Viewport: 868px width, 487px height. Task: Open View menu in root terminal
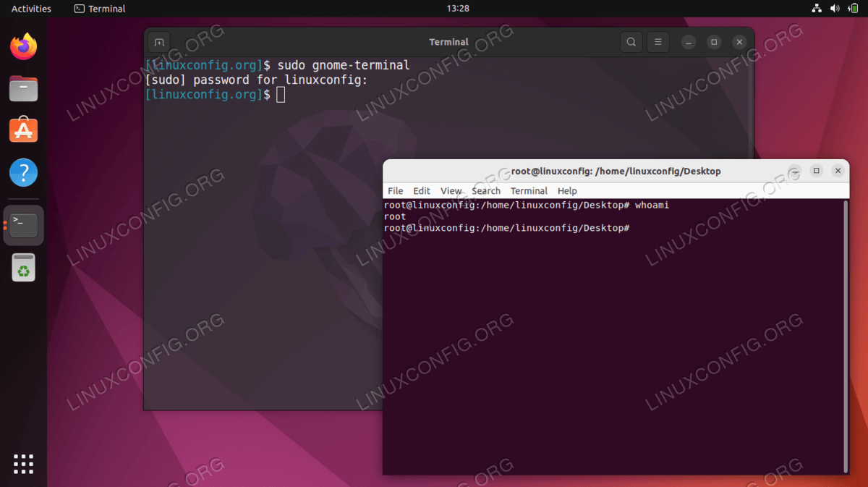tap(451, 191)
